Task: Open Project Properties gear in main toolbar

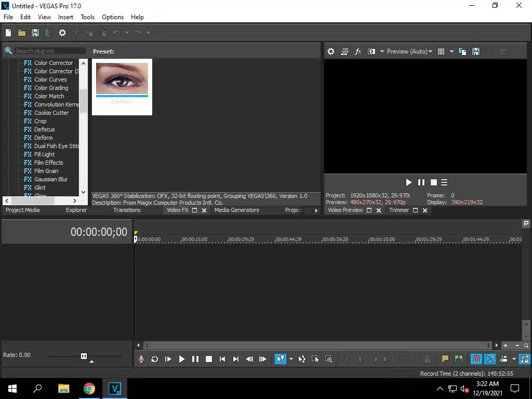Action: pos(62,33)
